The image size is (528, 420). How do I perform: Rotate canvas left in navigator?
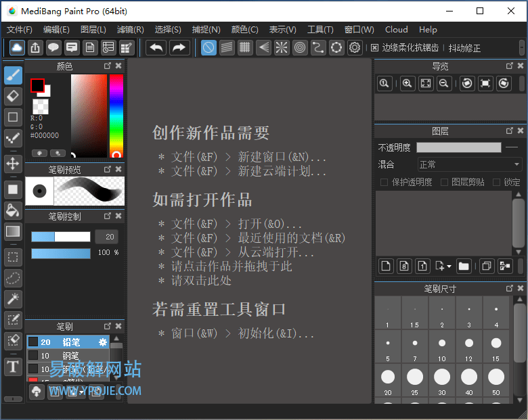click(x=466, y=83)
